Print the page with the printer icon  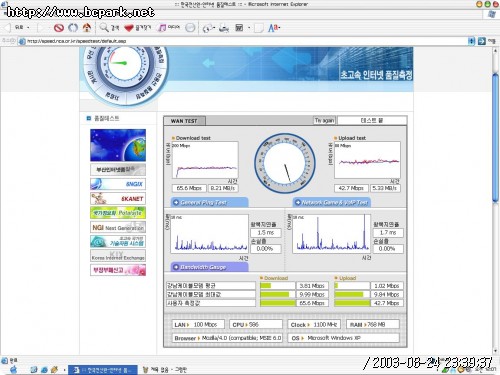tap(224, 28)
